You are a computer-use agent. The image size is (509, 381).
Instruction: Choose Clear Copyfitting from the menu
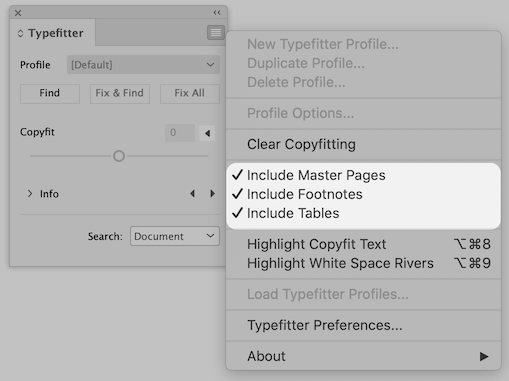pos(363,144)
